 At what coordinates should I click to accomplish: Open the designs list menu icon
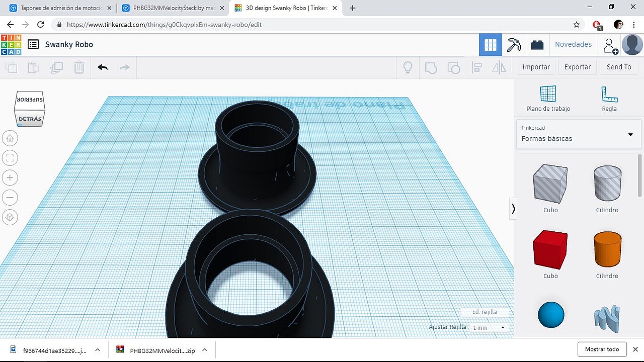[x=33, y=44]
